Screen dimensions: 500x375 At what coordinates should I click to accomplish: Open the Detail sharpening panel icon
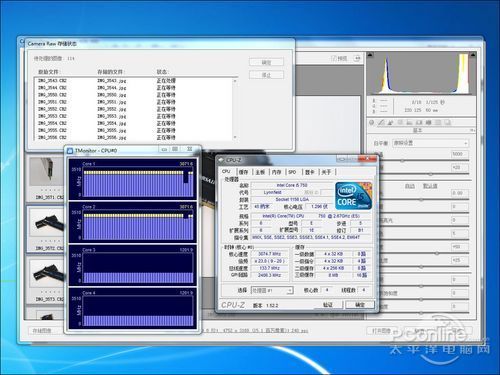[390, 122]
